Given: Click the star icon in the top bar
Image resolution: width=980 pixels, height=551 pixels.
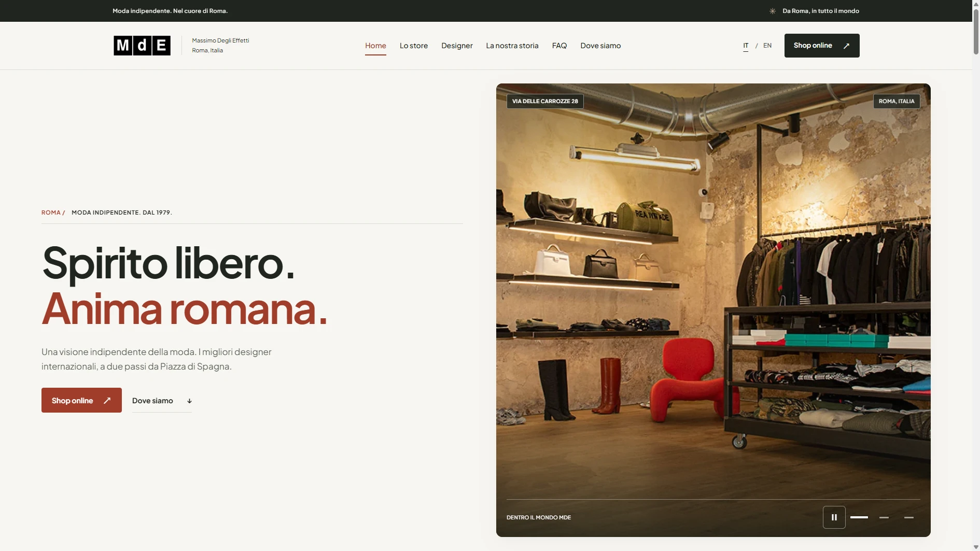Looking at the screenshot, I should click(x=773, y=11).
